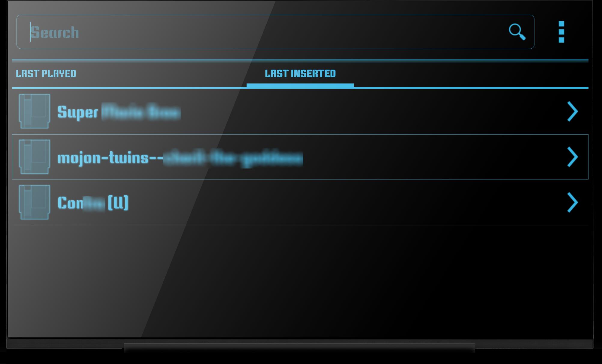602x364 pixels.
Task: Click the search magnifier icon
Action: coord(517,32)
